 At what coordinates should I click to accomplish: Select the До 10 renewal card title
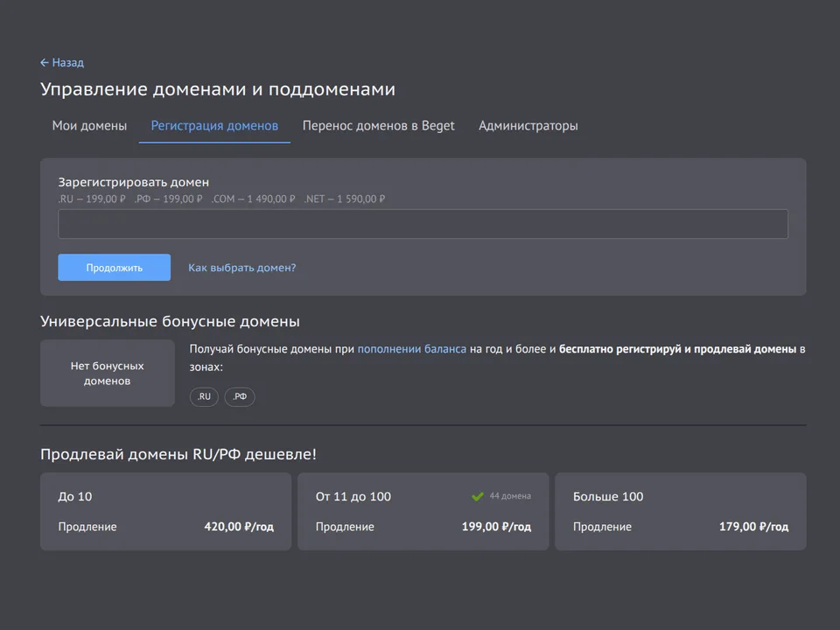pyautogui.click(x=75, y=497)
